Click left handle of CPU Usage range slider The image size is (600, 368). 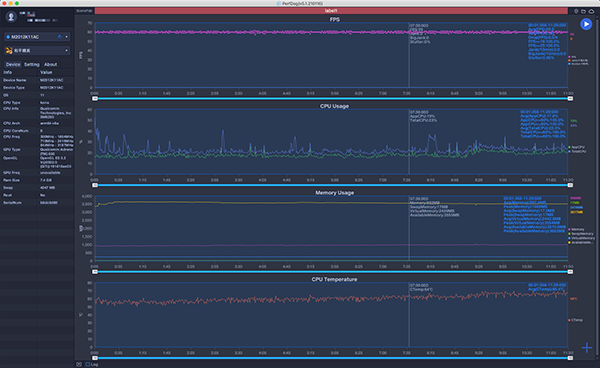(95, 185)
